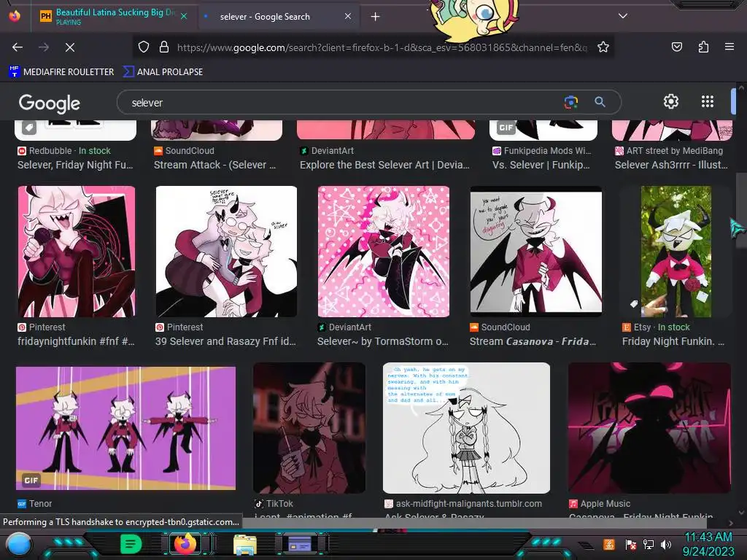Stop loading the page
Viewport: 747px width, 560px height.
[69, 47]
